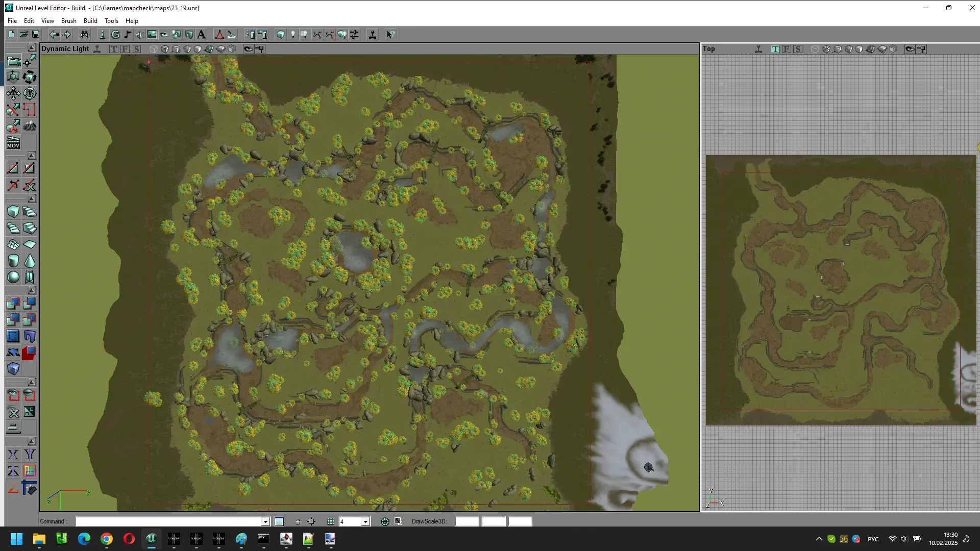Click the Build geometry cube icon

(x=281, y=34)
